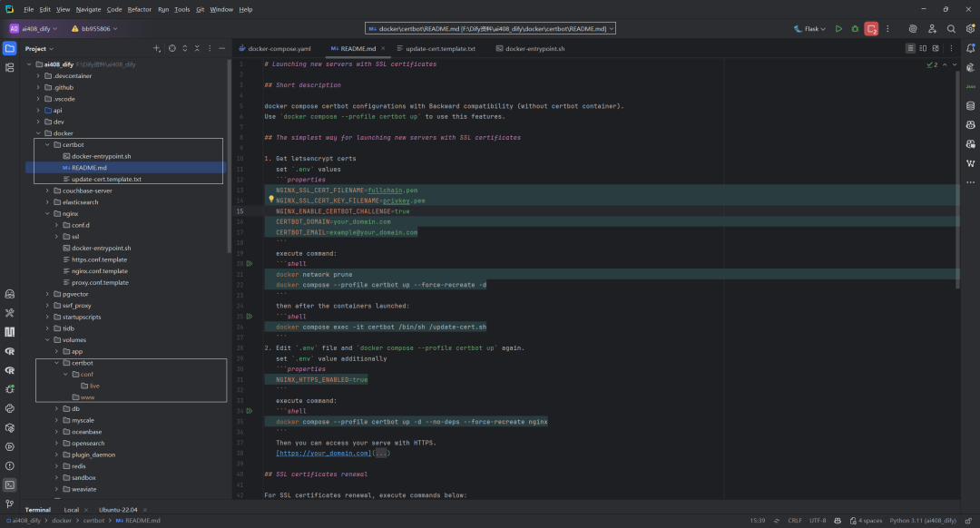Viewport: 980px width, 528px height.
Task: Switch to the docker-compose.yaml editor tab
Action: (274, 48)
